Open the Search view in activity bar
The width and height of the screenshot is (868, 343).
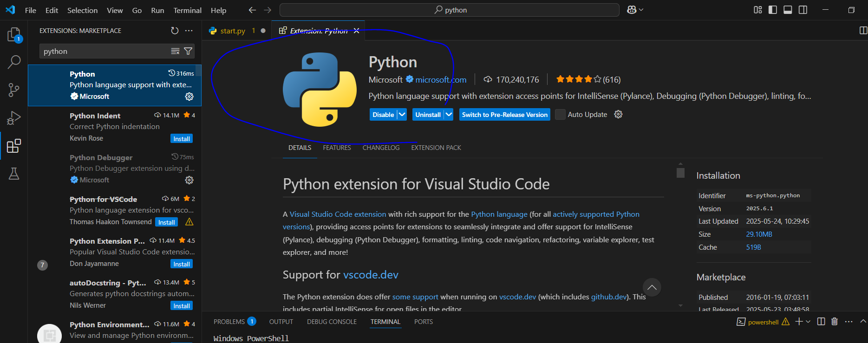pyautogui.click(x=14, y=62)
